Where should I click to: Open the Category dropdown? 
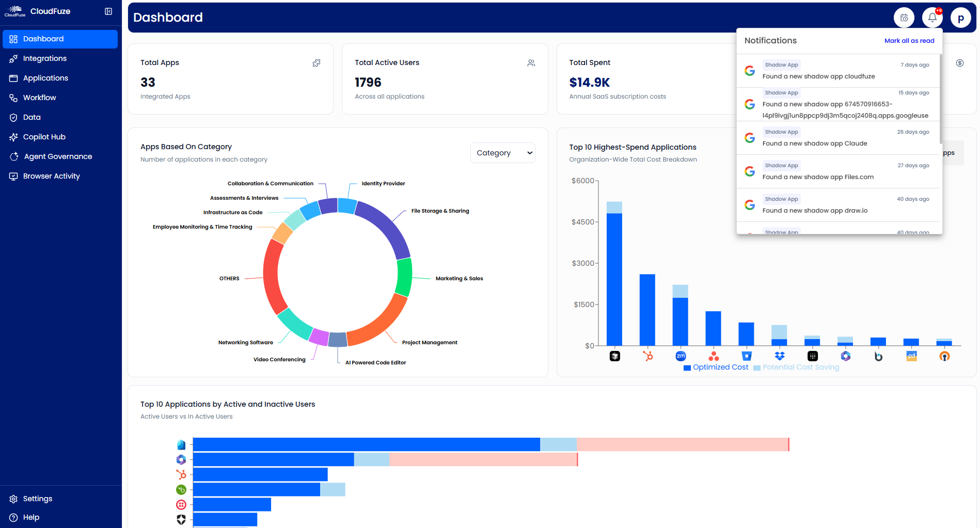[503, 153]
